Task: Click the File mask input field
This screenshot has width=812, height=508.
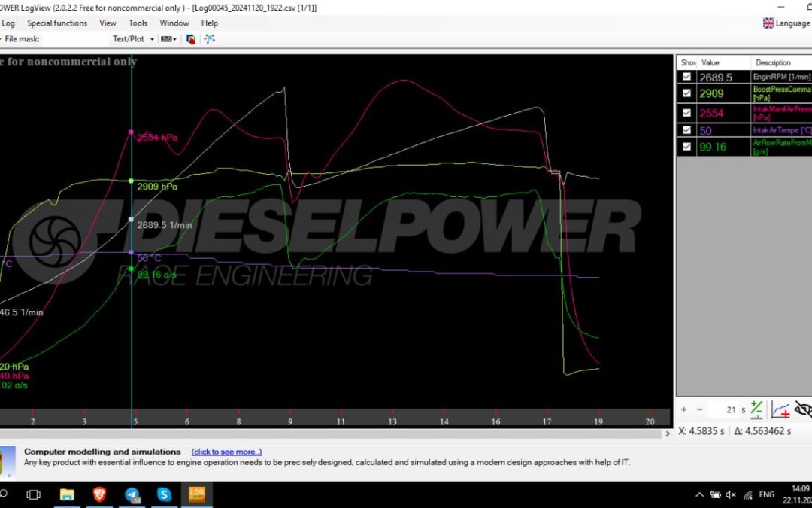Action: (74, 39)
